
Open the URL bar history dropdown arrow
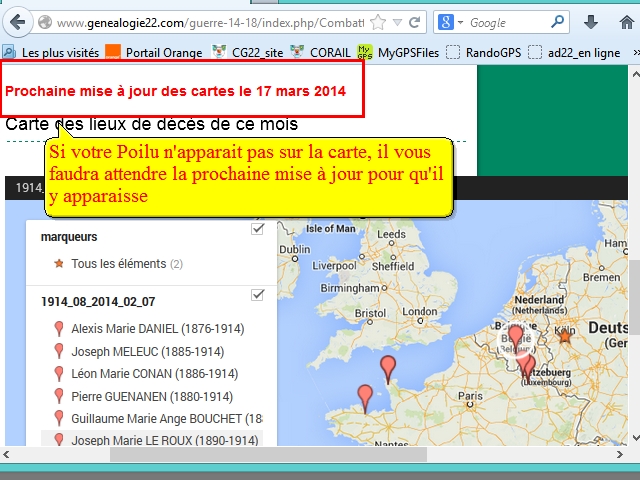[400, 22]
